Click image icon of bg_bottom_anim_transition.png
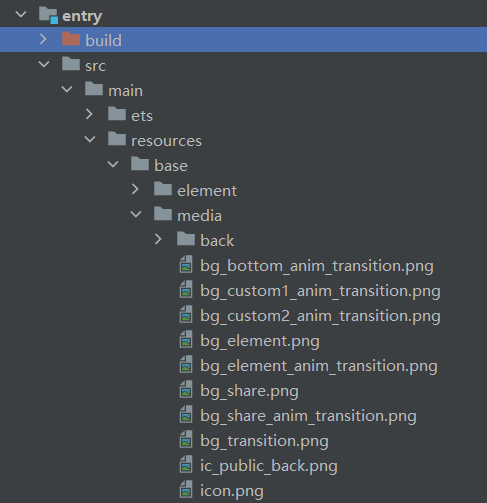 click(x=186, y=264)
